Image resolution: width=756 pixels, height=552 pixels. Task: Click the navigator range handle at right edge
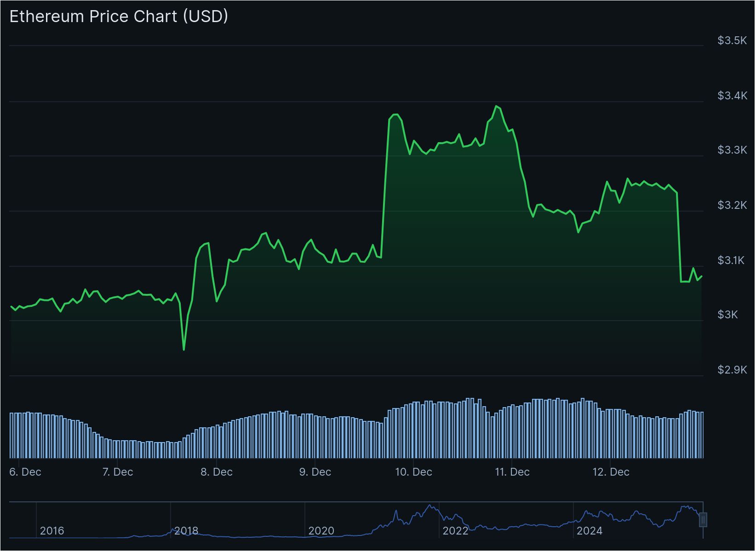[703, 520]
